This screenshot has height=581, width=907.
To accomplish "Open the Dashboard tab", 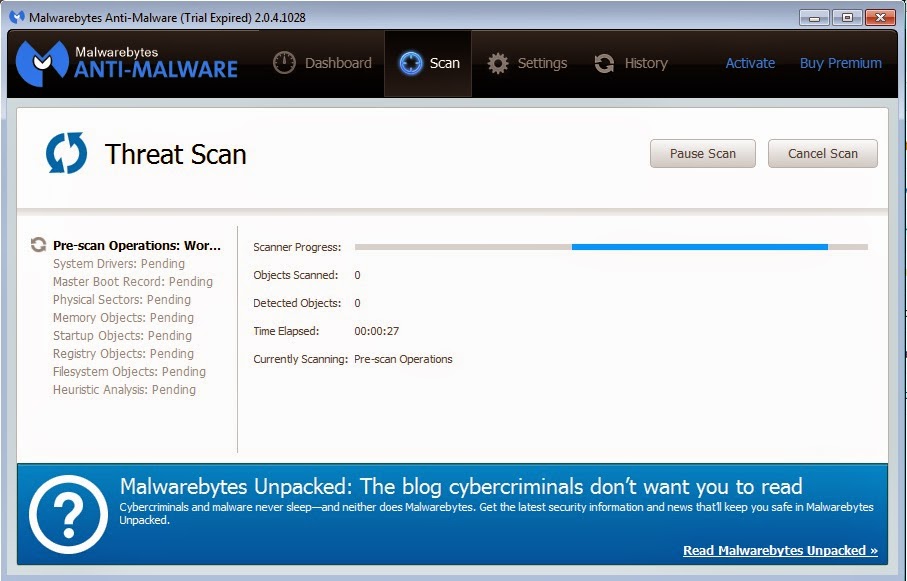I will [322, 63].
